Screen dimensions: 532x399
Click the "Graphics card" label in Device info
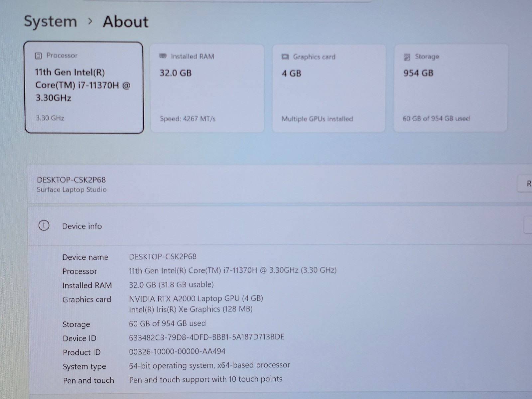tap(87, 300)
